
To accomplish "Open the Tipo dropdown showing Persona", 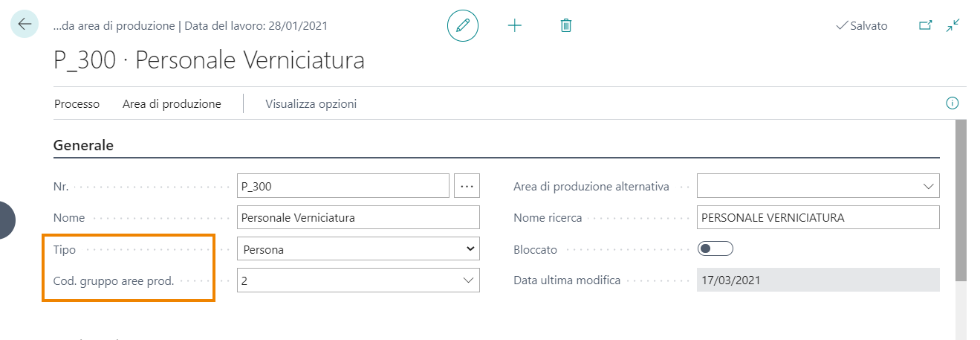I will tap(358, 249).
